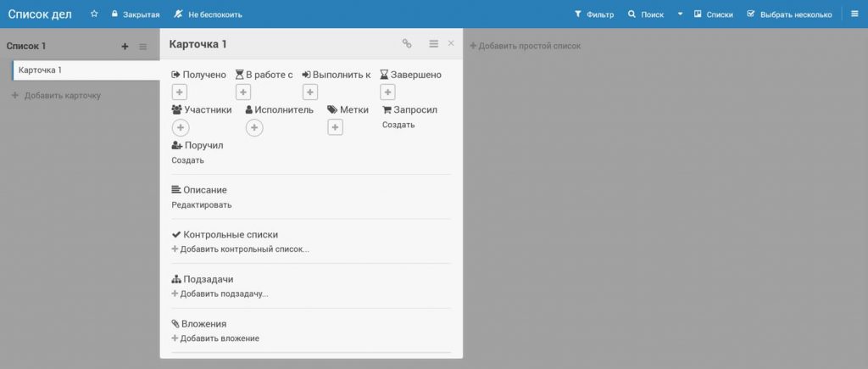The image size is (868, 369).
Task: Add a Завершено date with plus button
Action: pyautogui.click(x=387, y=92)
